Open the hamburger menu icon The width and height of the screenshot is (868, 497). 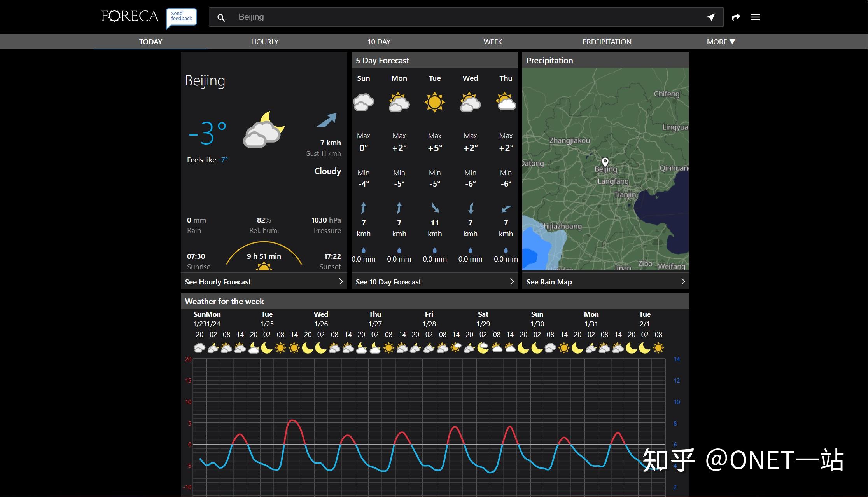(x=755, y=17)
